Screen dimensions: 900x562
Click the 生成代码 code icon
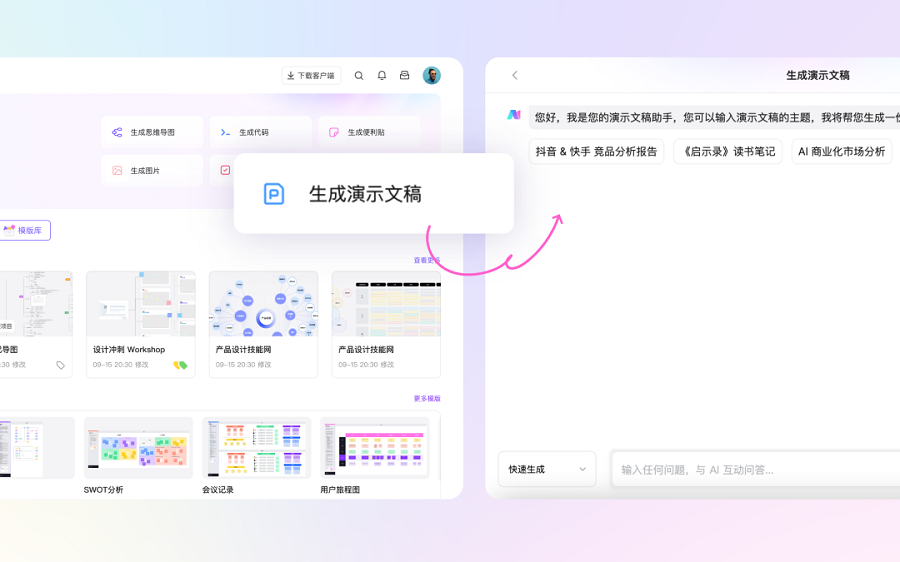[x=226, y=132]
